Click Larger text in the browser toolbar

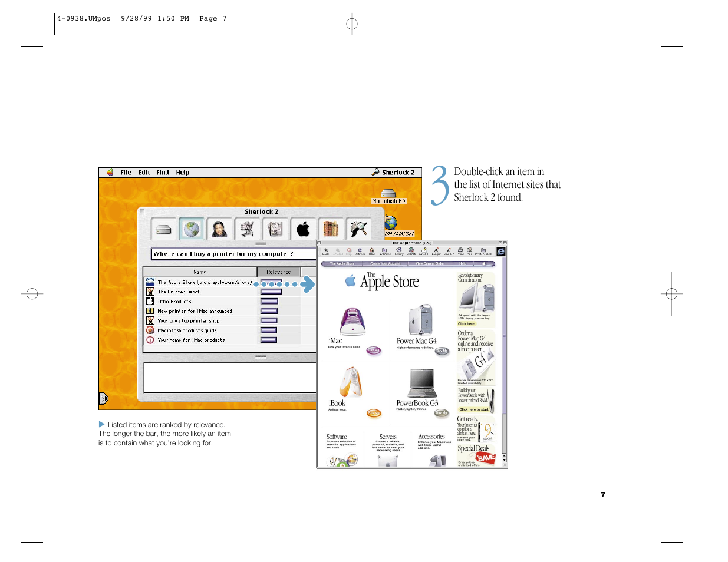(x=436, y=252)
